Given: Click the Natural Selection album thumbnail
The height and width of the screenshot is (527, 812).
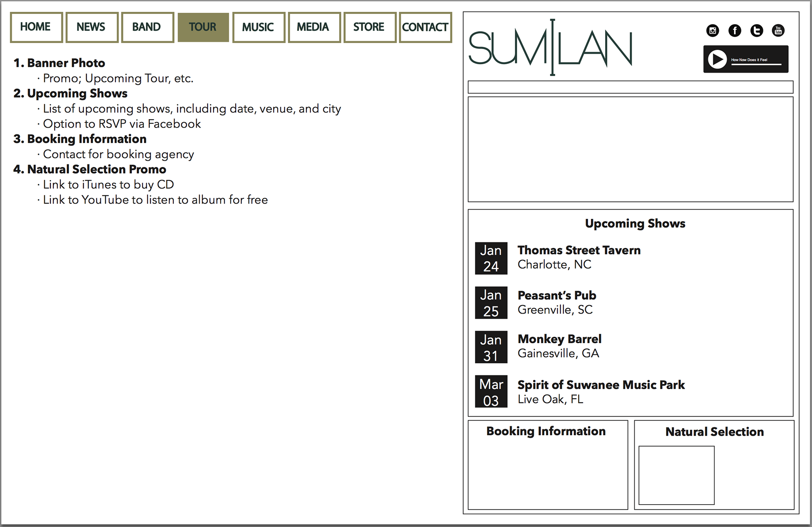Looking at the screenshot, I should (x=676, y=475).
